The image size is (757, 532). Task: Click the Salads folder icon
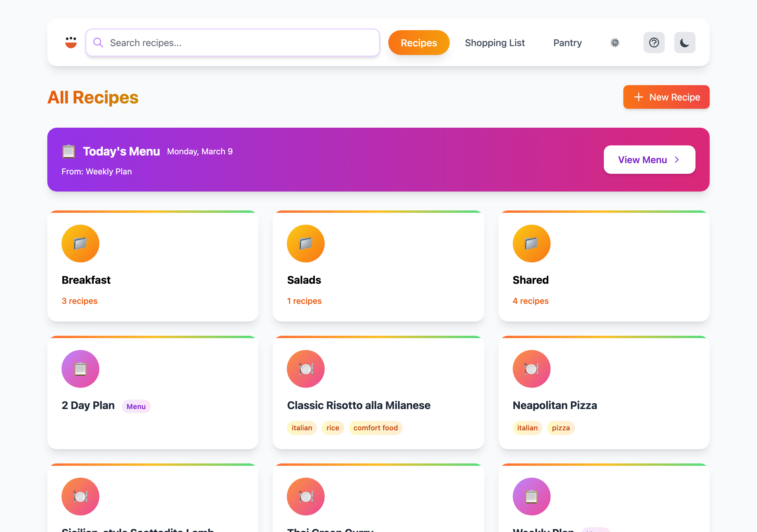tap(306, 244)
